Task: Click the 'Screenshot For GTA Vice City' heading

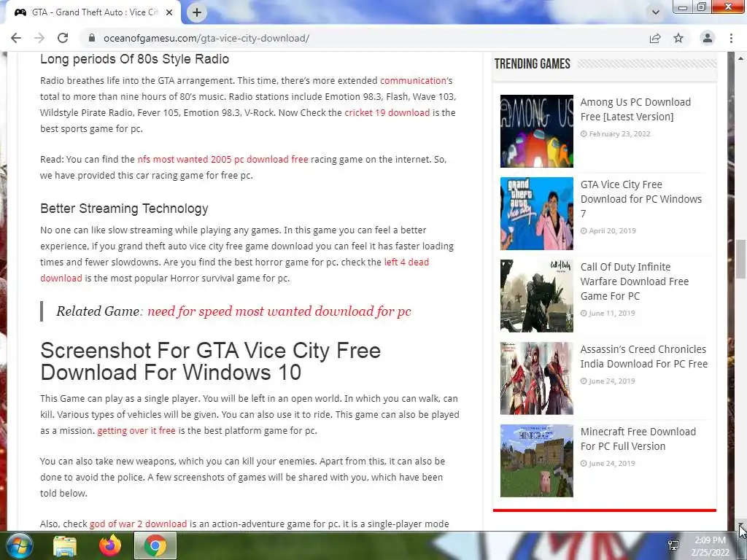Action: click(211, 362)
